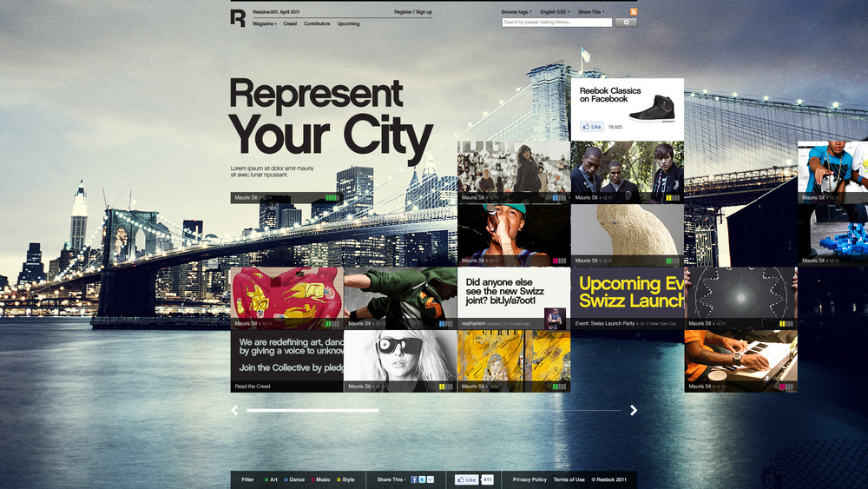Open the rapper with microphone tile
The image size is (868, 489).
[514, 235]
